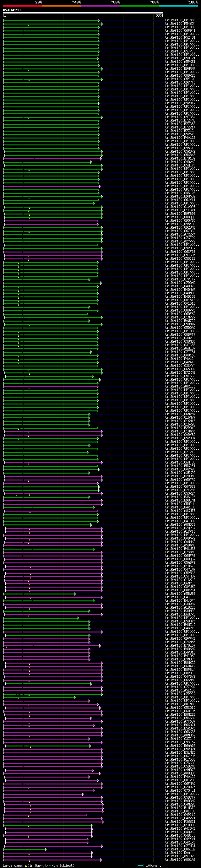Select the UniRef100_A6QTR5 label

pos(180,480)
